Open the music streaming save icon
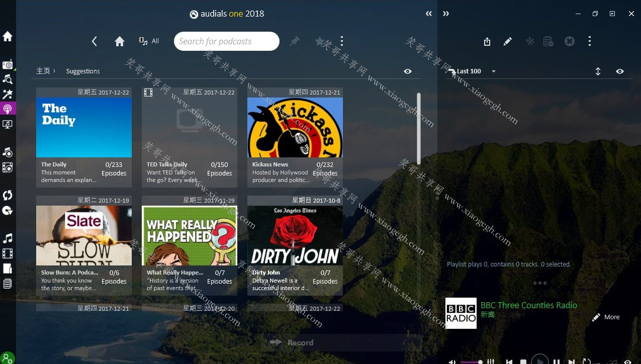Viewport: 641px width, 364px height. tap(8, 152)
